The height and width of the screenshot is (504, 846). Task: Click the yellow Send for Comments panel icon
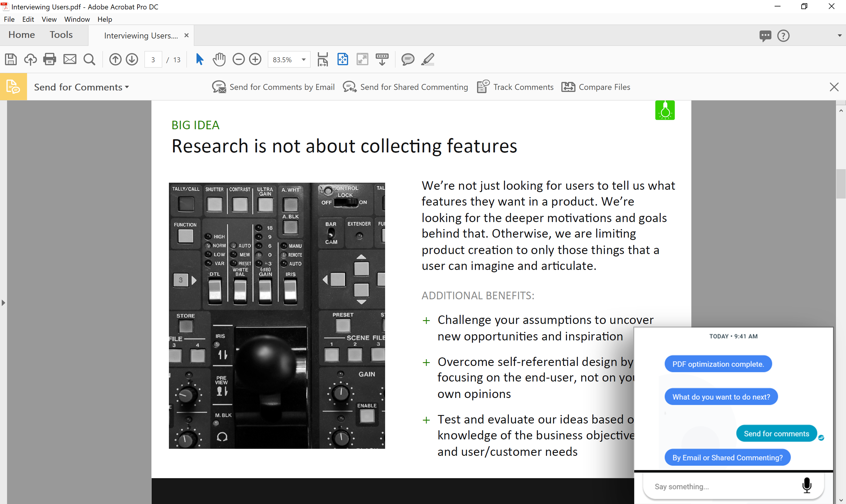(x=13, y=87)
